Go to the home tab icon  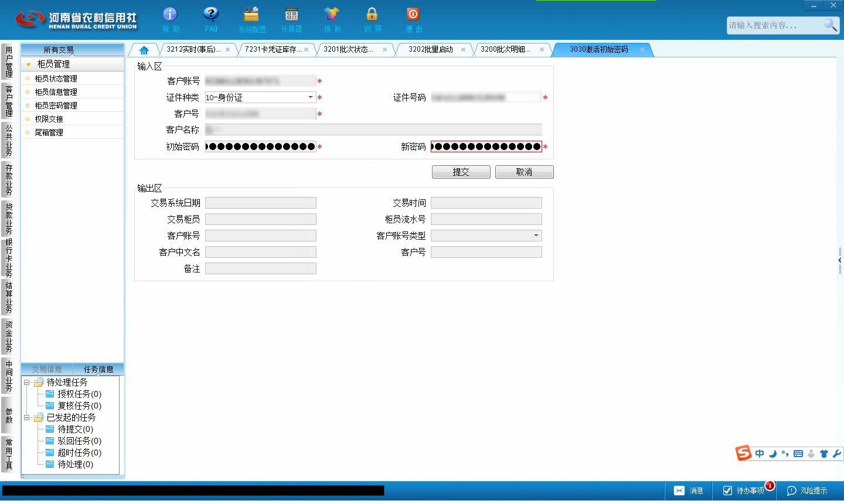click(144, 50)
